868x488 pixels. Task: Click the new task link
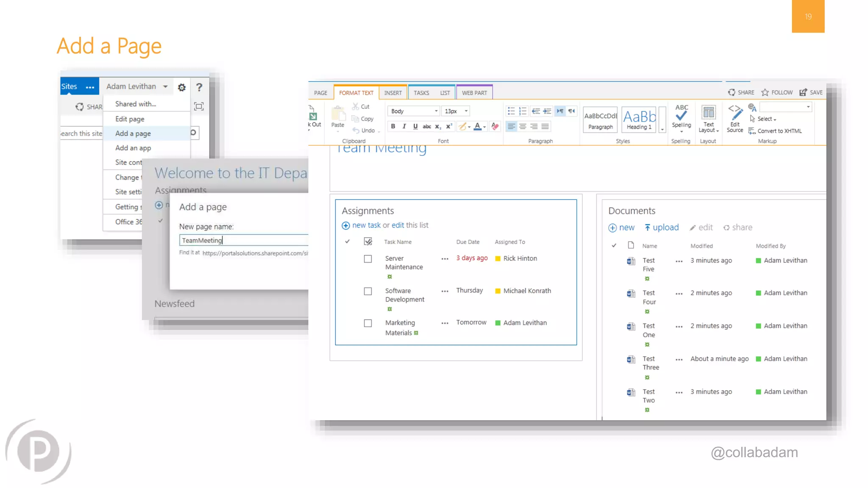[366, 225]
